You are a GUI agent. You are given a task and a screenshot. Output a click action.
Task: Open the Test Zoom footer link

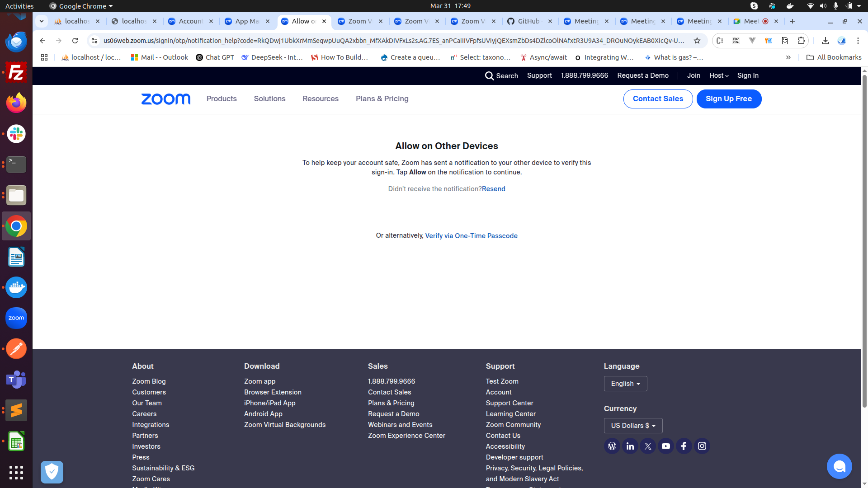click(502, 381)
